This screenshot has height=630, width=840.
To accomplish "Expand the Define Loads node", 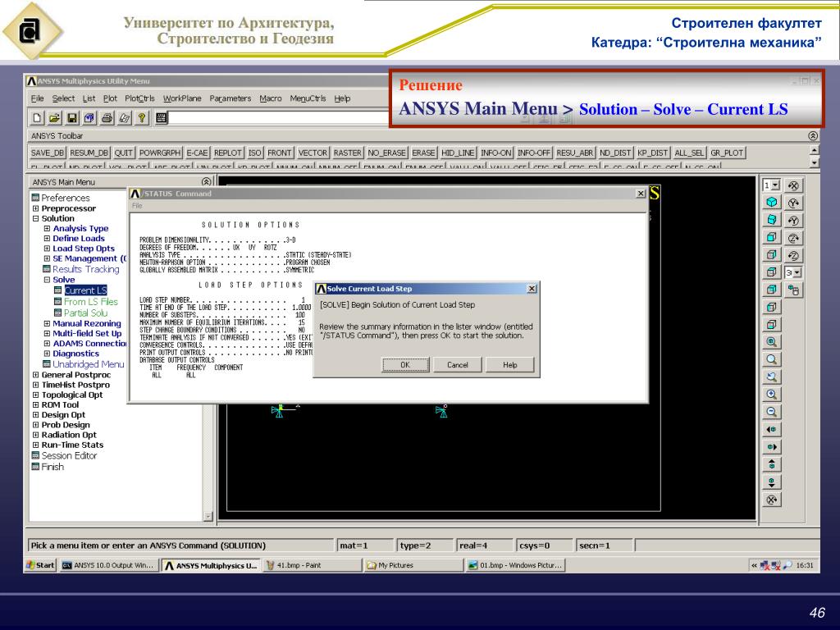I will 47,239.
